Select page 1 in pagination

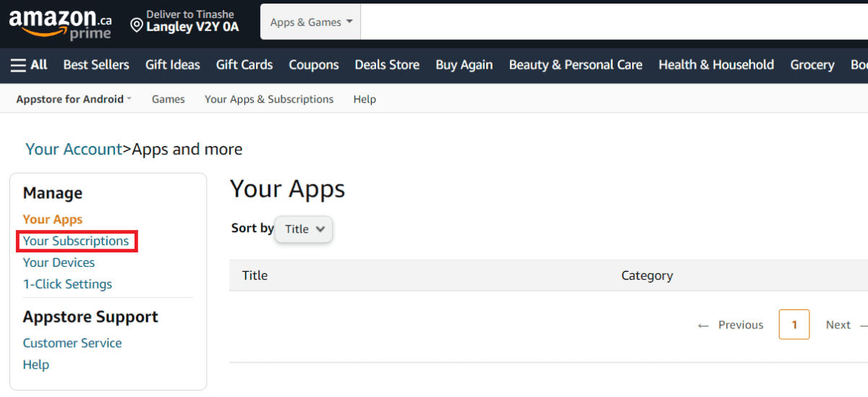click(x=794, y=325)
